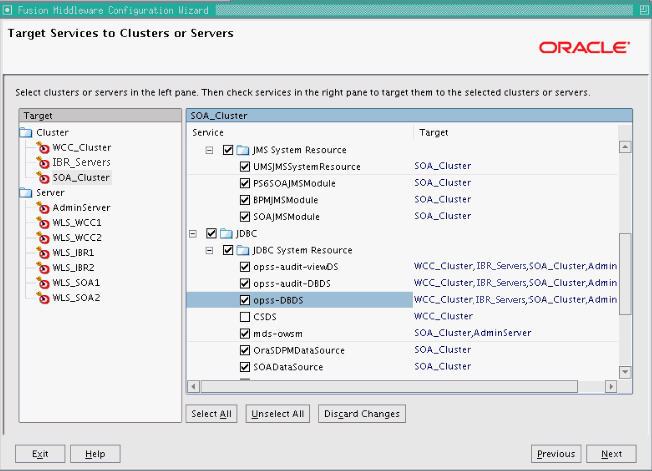The height and width of the screenshot is (471, 652).
Task: Click the JDBC folder icon
Action: pyautogui.click(x=226, y=234)
